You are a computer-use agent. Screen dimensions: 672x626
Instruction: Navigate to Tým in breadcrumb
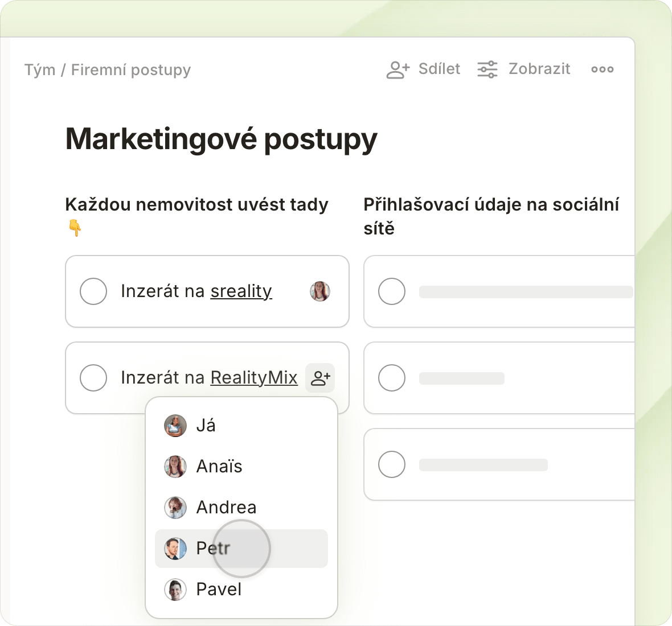[x=40, y=70]
